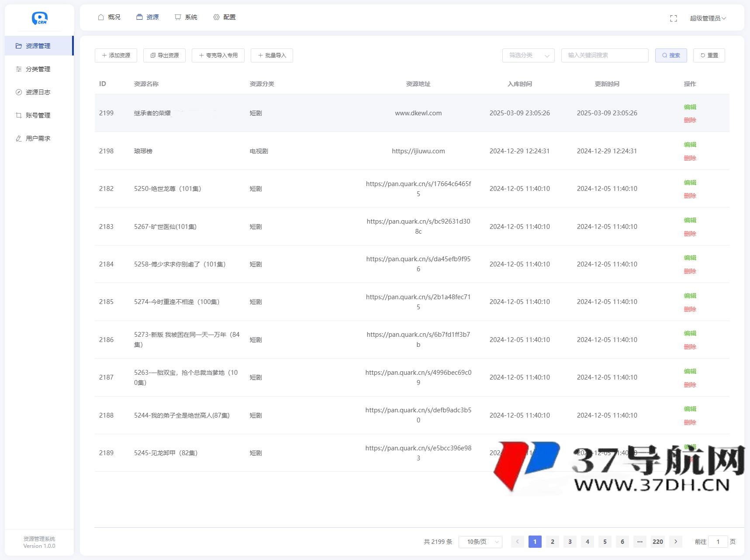The image size is (750, 560).
Task: Select the 资源管理 folder icon
Action: coord(19,45)
